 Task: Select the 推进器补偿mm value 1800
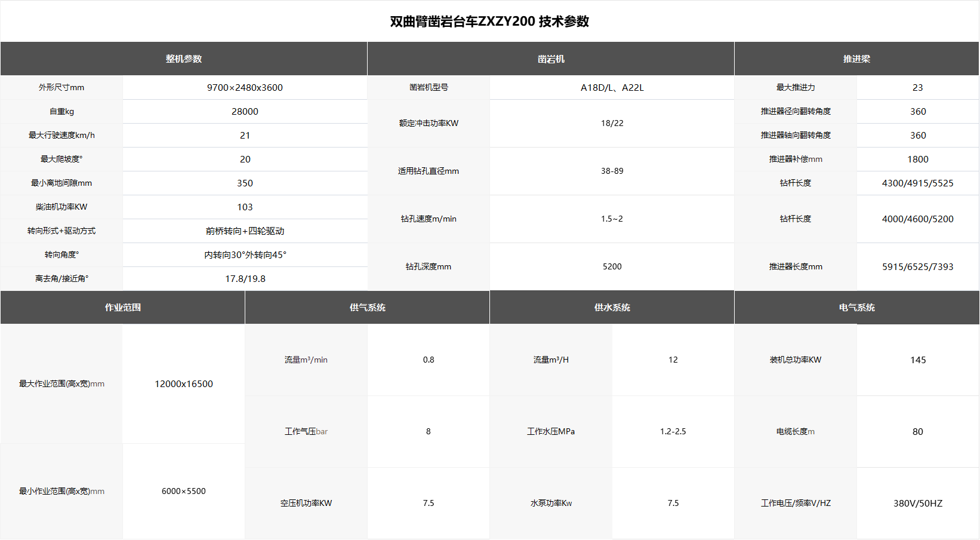[x=918, y=159]
